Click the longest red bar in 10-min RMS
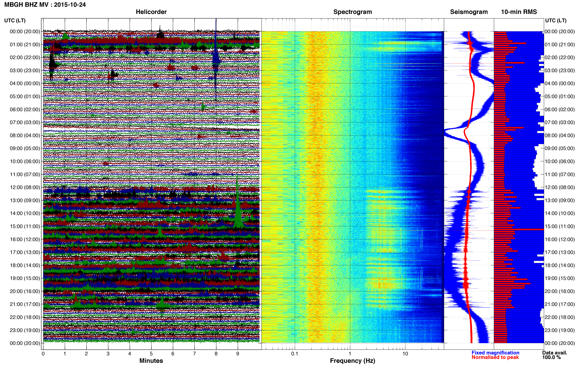588x368 pixels. click(x=519, y=230)
